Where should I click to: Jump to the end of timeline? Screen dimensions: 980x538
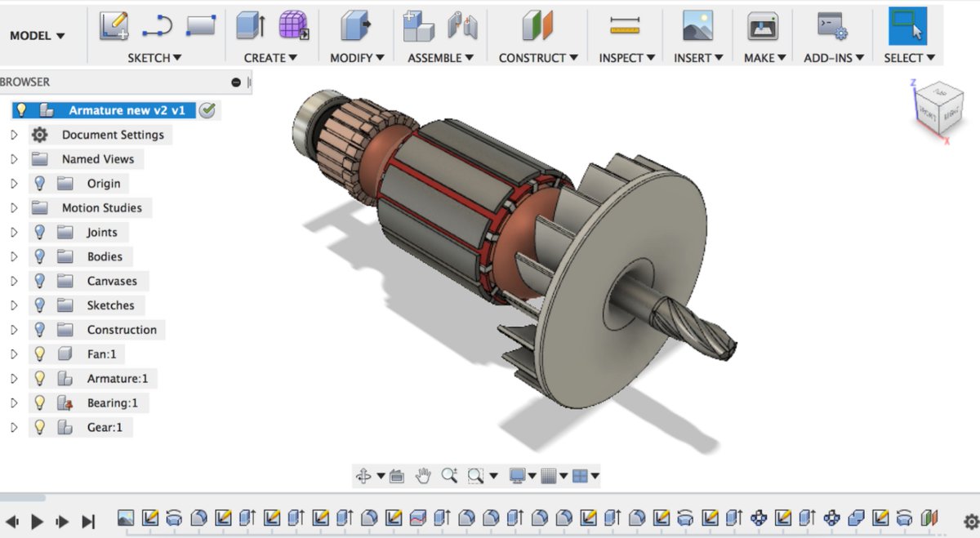[x=88, y=521]
